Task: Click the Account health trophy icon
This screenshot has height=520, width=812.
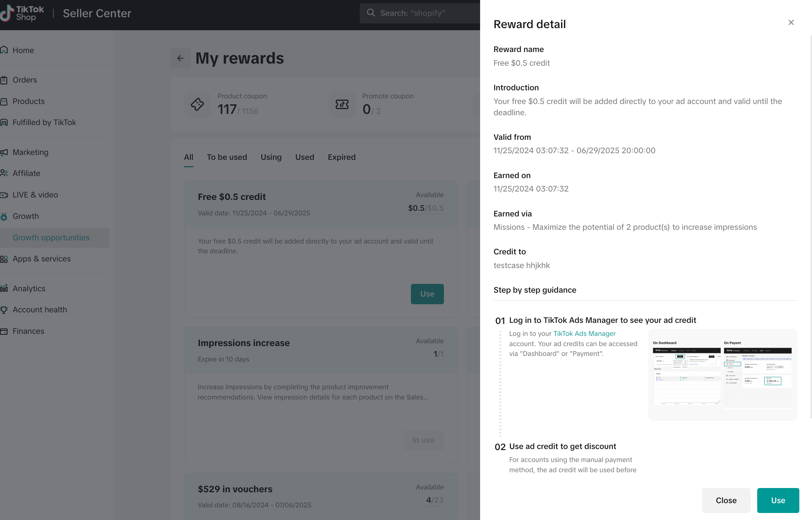Action: 4,310
